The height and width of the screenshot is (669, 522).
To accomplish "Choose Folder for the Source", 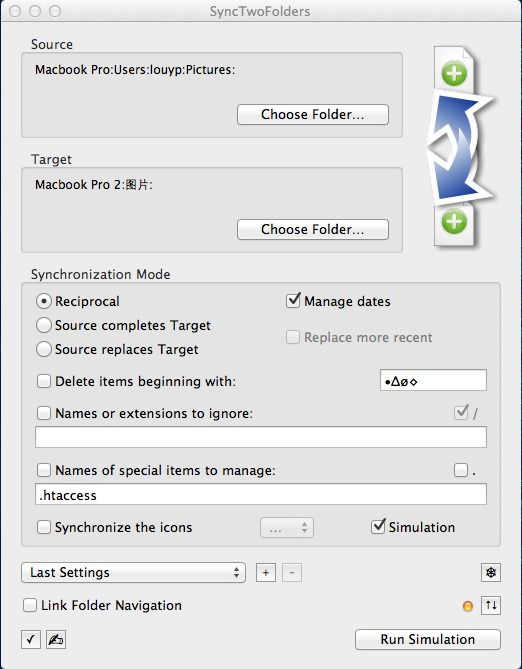I will 313,114.
